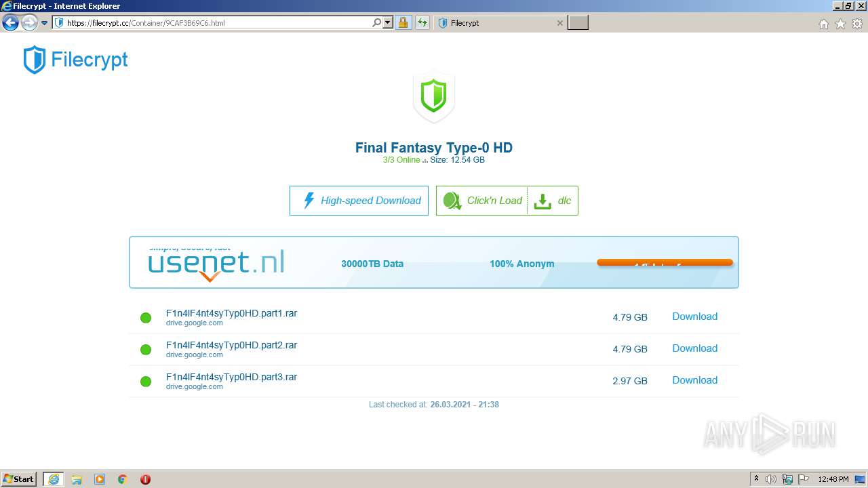The image size is (868, 488).
Task: Click green online dot for part3.rar
Action: click(146, 382)
